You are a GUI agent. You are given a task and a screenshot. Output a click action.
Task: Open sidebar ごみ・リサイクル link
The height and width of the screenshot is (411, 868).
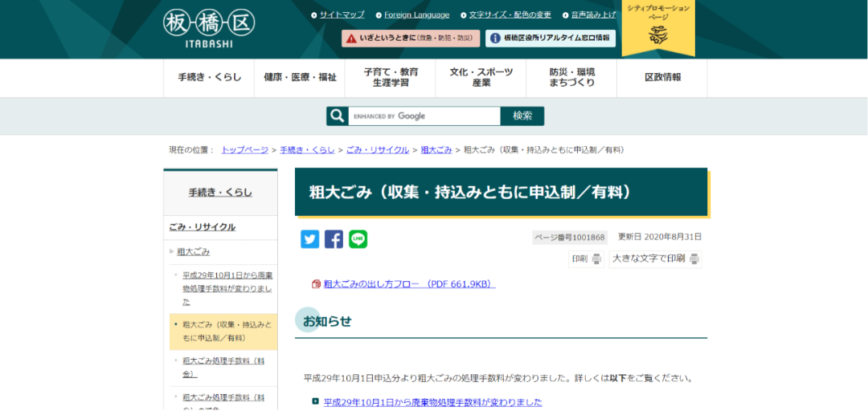(202, 227)
